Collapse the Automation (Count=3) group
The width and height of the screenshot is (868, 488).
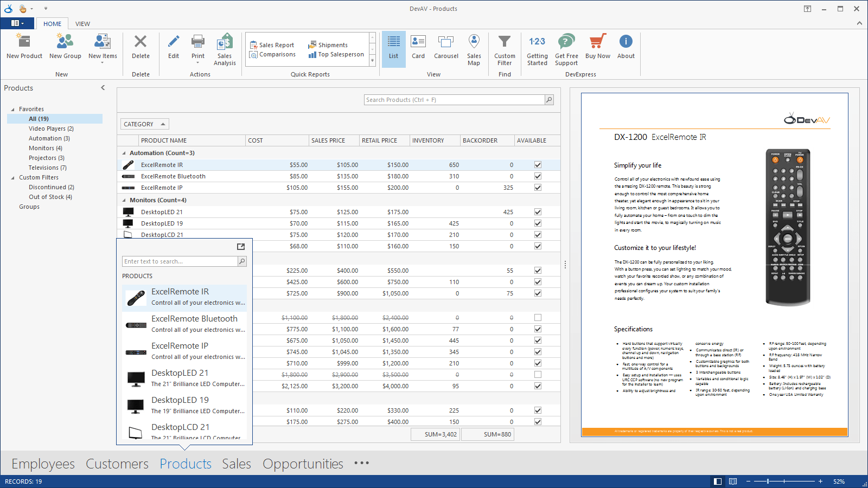124,153
